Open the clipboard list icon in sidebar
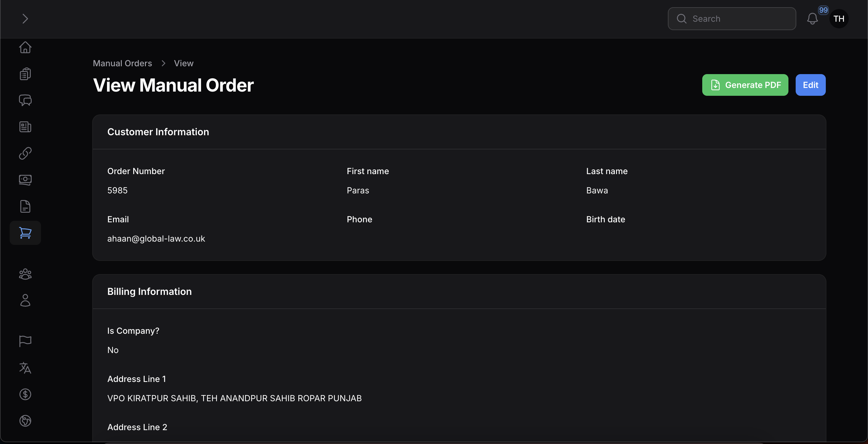The height and width of the screenshot is (444, 868). 25,74
